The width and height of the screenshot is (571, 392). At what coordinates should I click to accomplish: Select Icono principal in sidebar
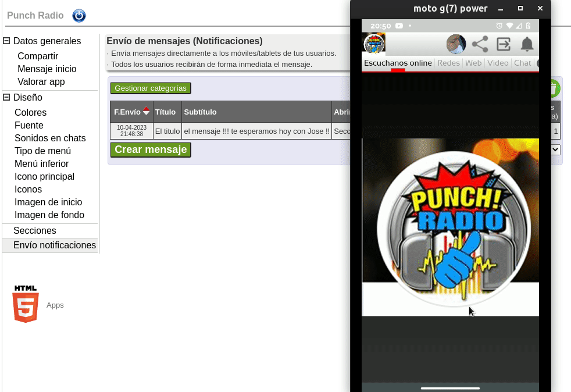tap(44, 176)
